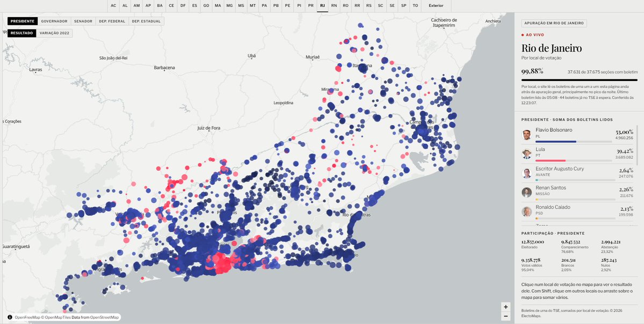Image resolution: width=644 pixels, height=324 pixels.
Task: Select state MS in the top bar
Action: pyautogui.click(x=241, y=6)
